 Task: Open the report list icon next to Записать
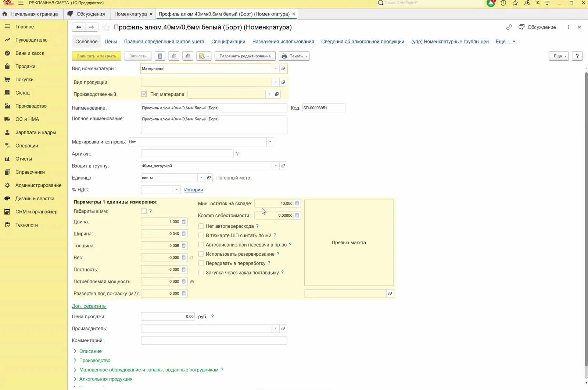pyautogui.click(x=160, y=56)
